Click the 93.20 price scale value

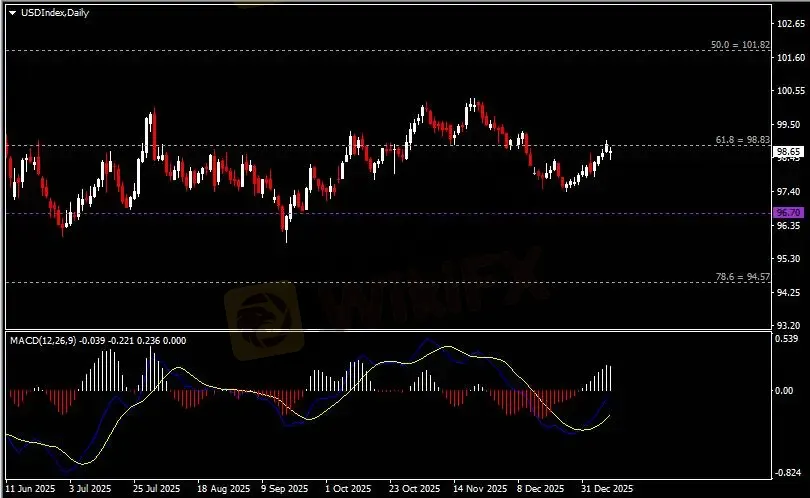[x=790, y=326]
